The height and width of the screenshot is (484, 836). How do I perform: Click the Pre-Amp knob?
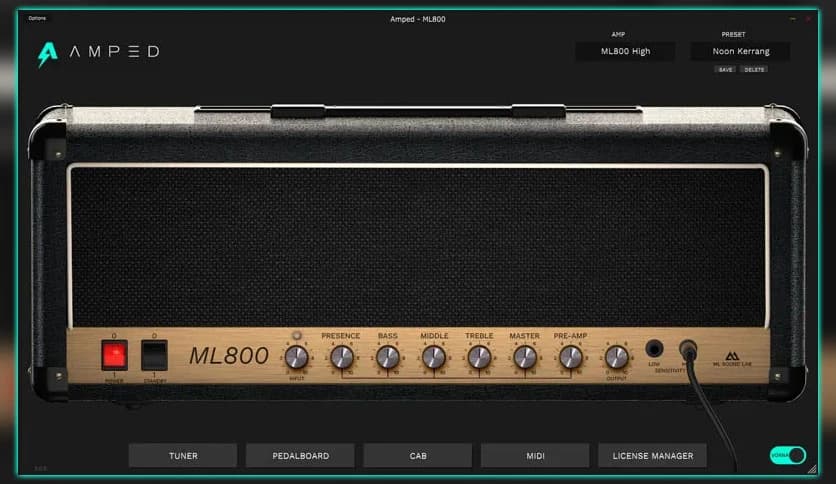[570, 357]
